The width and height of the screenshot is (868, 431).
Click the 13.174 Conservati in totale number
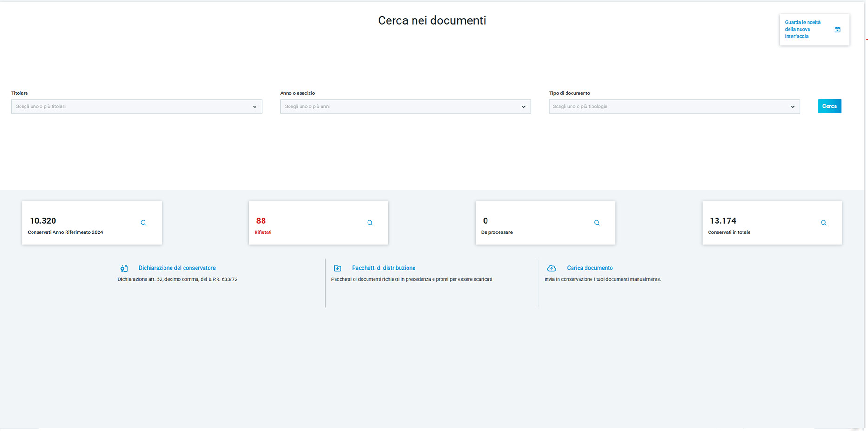723,221
